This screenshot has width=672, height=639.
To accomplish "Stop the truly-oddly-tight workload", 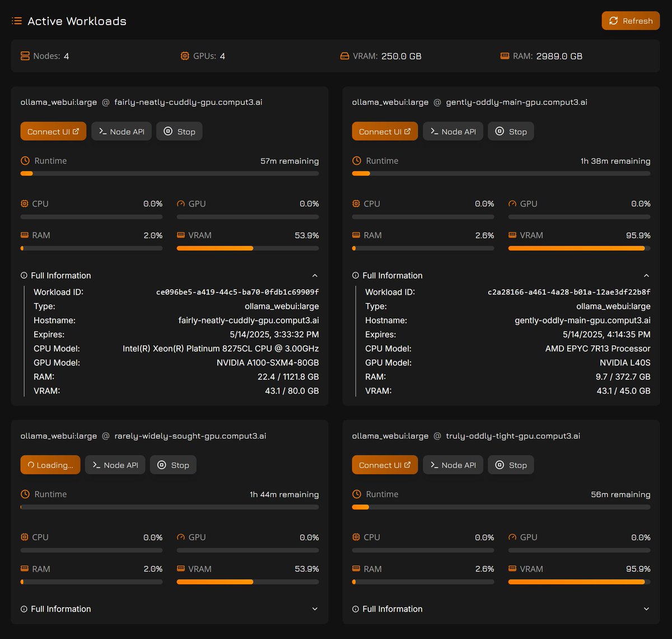I will (510, 464).
